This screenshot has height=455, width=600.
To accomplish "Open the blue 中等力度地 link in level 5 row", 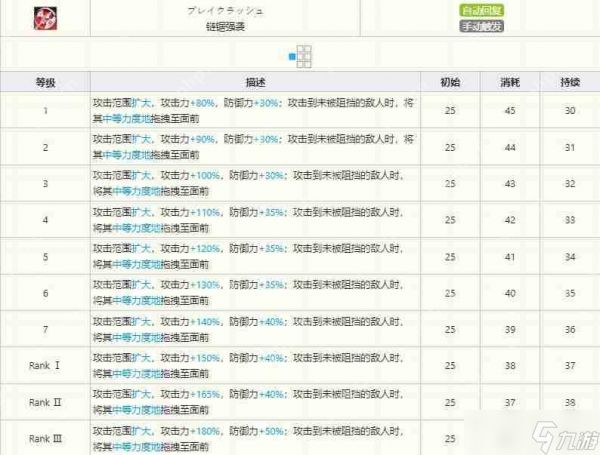I will click(137, 265).
